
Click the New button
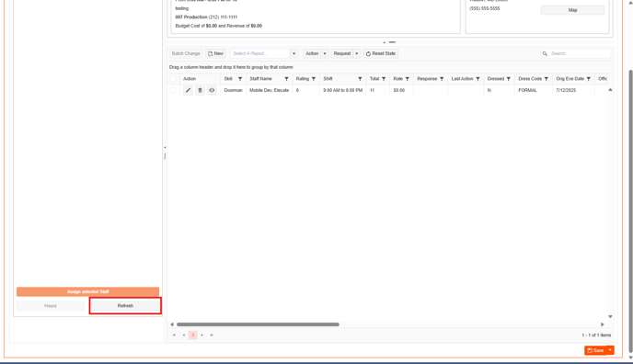215,53
